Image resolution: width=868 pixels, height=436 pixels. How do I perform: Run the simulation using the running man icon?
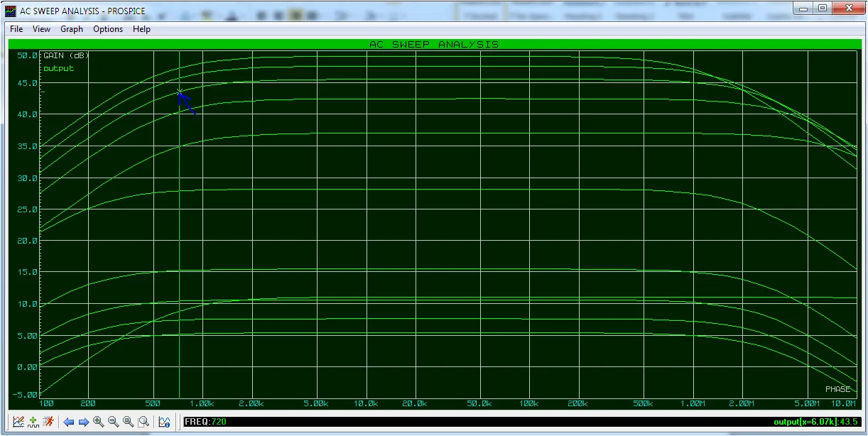tap(48, 422)
